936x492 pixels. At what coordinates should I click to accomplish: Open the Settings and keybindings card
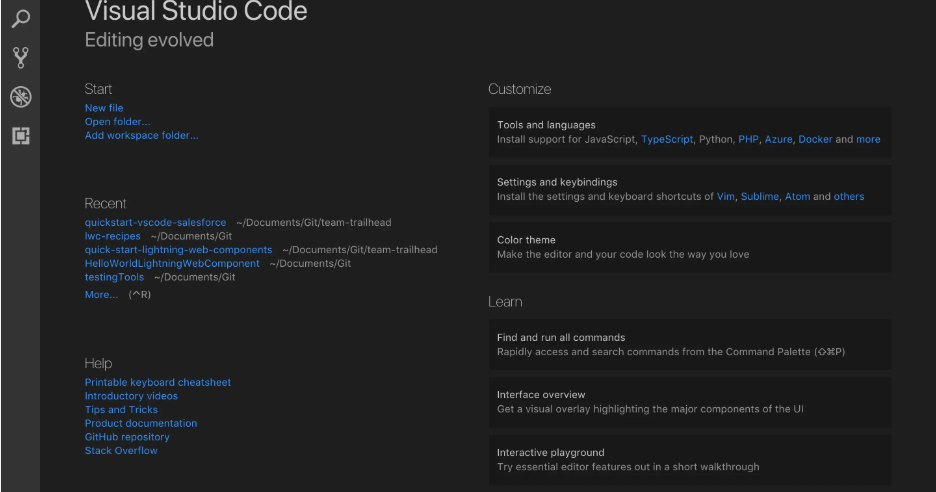point(690,189)
